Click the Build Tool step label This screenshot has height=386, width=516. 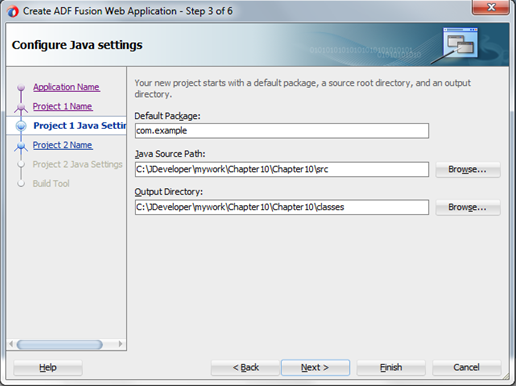[51, 184]
